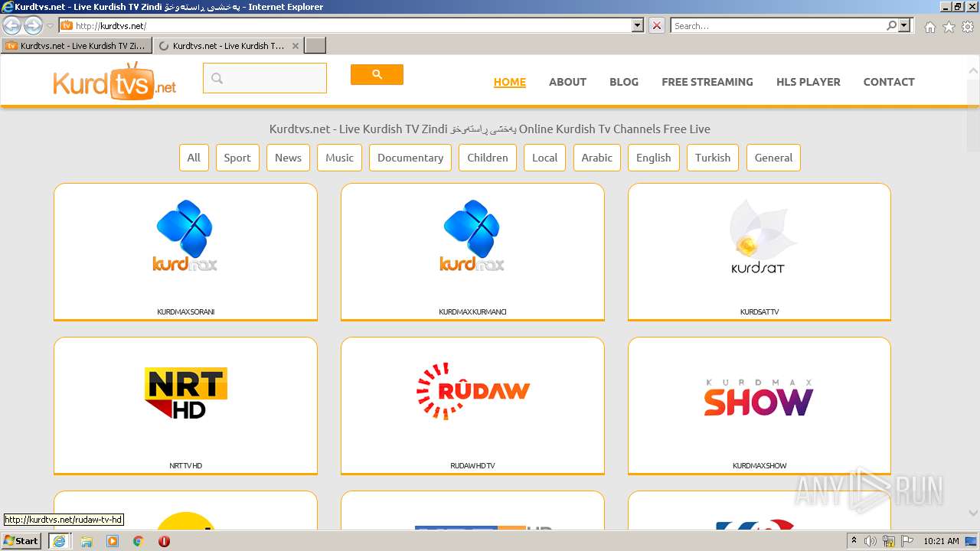The image size is (980, 551).
Task: Filter channels by Arabic
Action: point(596,158)
